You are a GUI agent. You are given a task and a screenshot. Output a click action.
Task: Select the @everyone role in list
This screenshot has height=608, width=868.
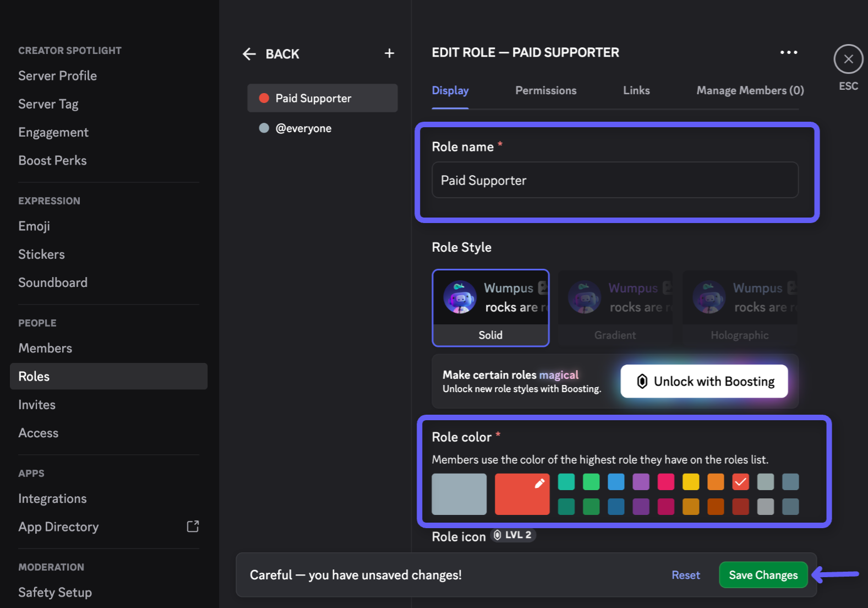303,128
